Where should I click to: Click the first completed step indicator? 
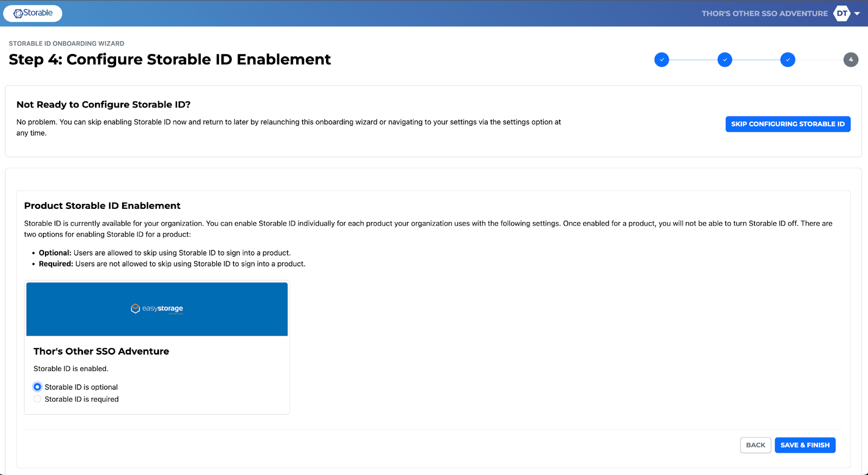661,60
